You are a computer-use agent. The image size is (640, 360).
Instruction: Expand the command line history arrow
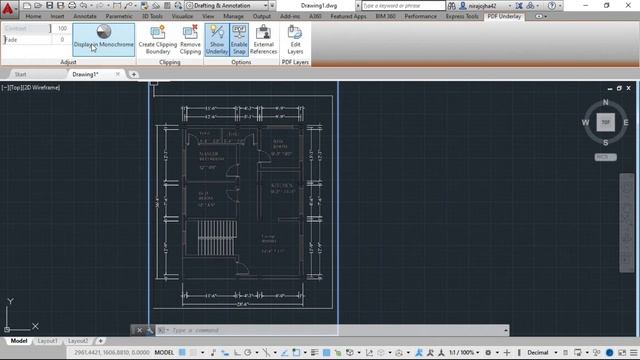tap(506, 330)
